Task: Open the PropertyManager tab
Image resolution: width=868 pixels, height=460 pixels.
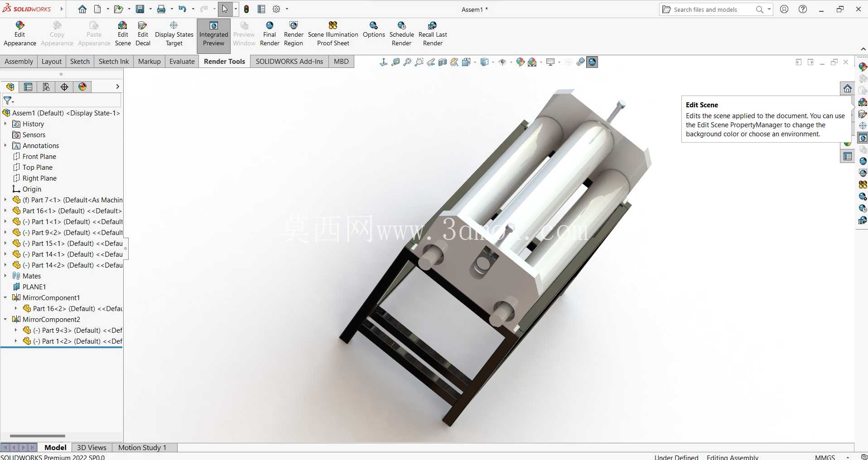Action: tap(28, 87)
